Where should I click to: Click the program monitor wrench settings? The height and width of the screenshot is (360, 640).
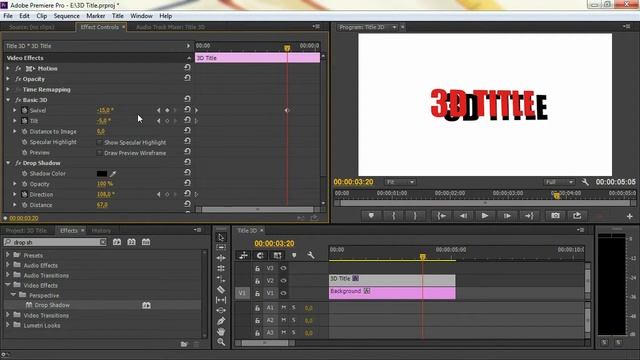click(x=585, y=182)
